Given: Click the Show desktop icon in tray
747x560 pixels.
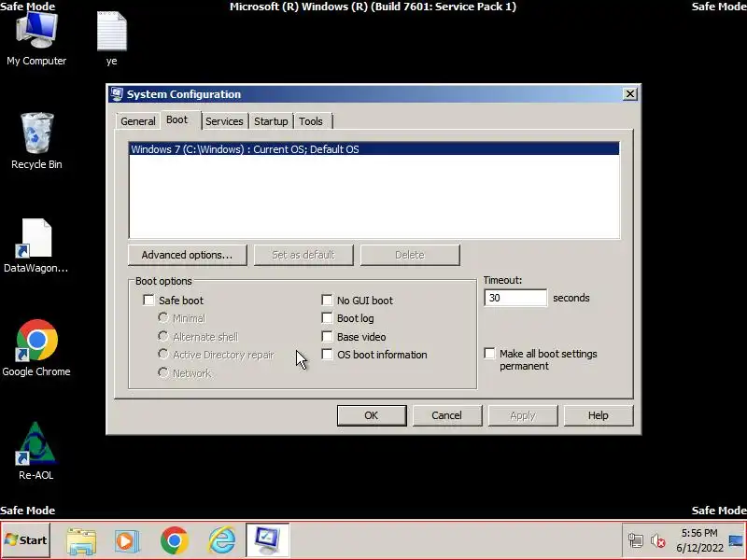Looking at the screenshot, I should click(x=737, y=540).
